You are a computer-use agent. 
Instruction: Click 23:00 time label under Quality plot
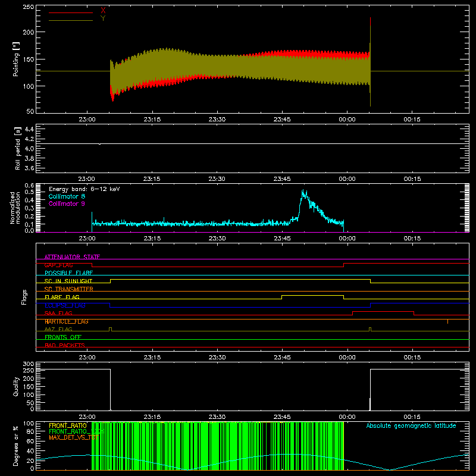tap(87, 417)
